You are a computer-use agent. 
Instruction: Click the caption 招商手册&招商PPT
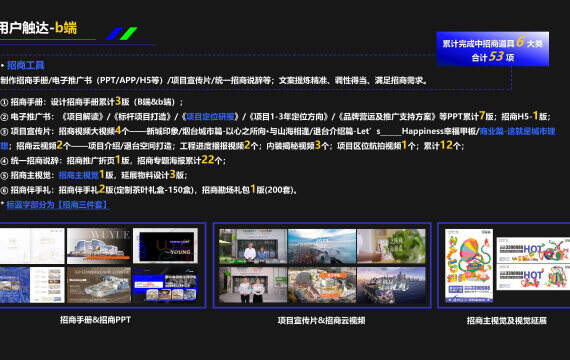point(95,320)
